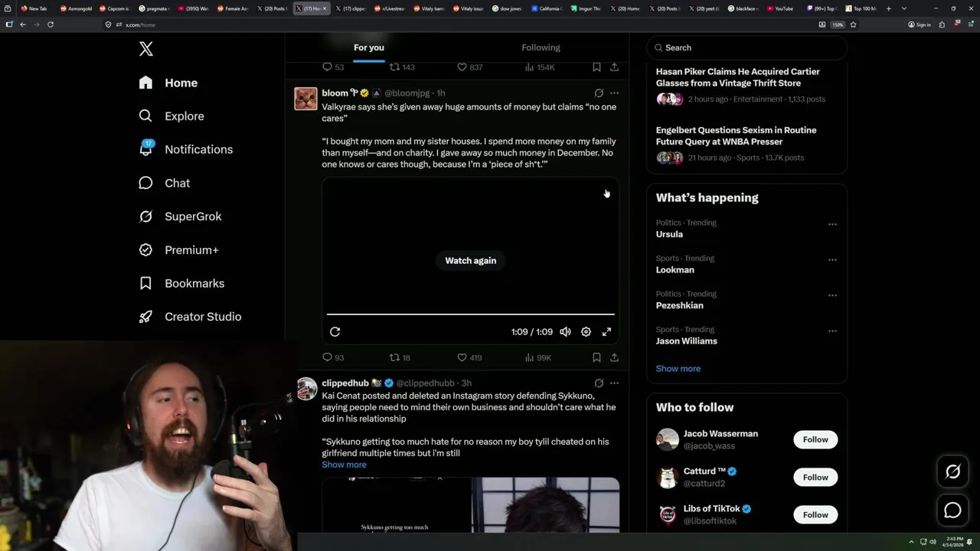Open clippedhub's profile avatar

(306, 389)
